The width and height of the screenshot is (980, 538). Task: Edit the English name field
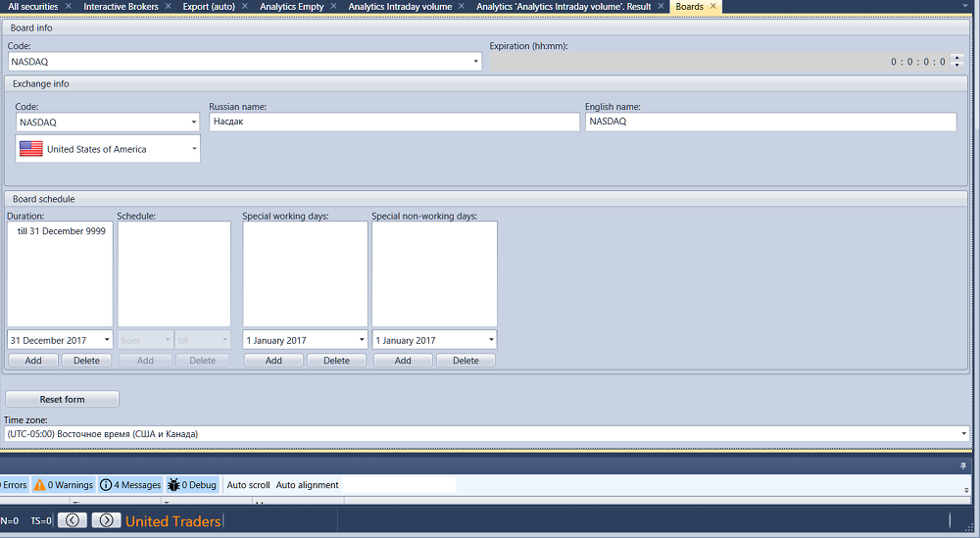[770, 122]
